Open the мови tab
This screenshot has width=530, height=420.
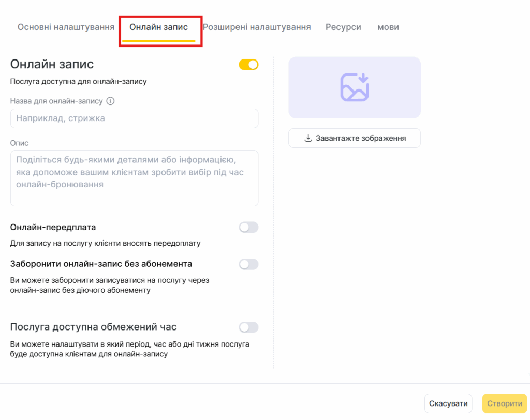pyautogui.click(x=388, y=27)
